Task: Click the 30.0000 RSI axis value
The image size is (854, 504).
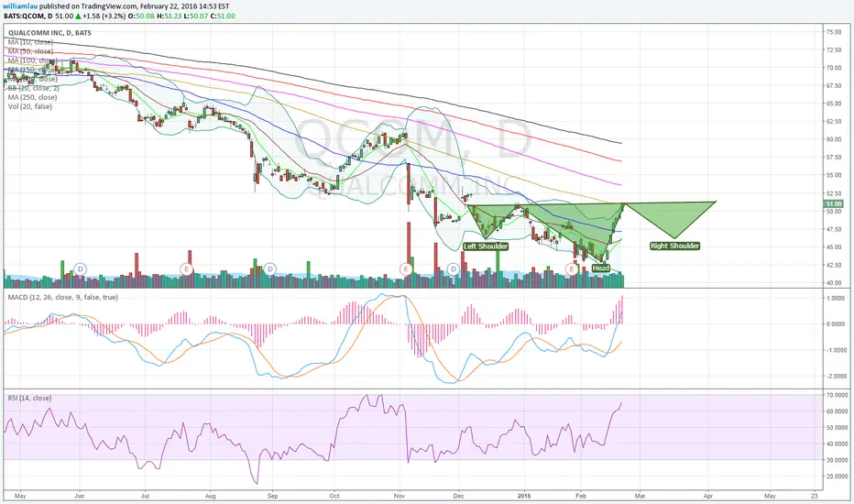Action: [x=838, y=460]
